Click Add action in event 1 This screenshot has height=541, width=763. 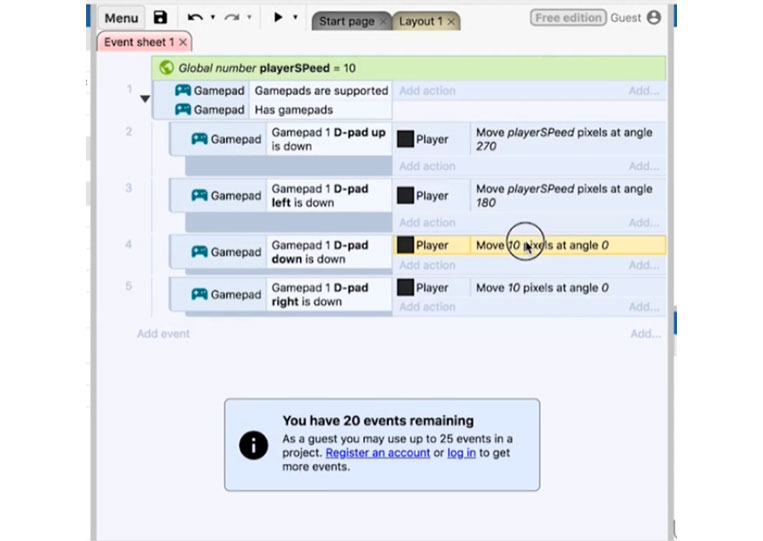[x=427, y=91]
